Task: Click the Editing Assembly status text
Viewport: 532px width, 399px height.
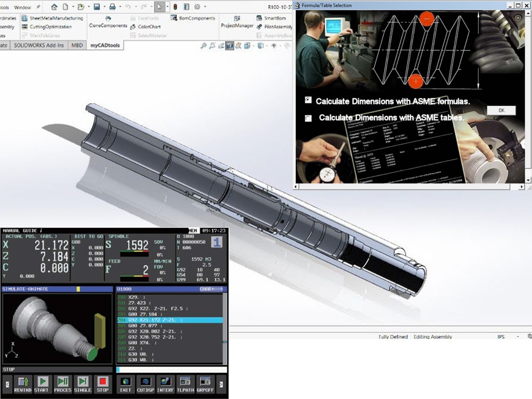Action: tap(433, 336)
